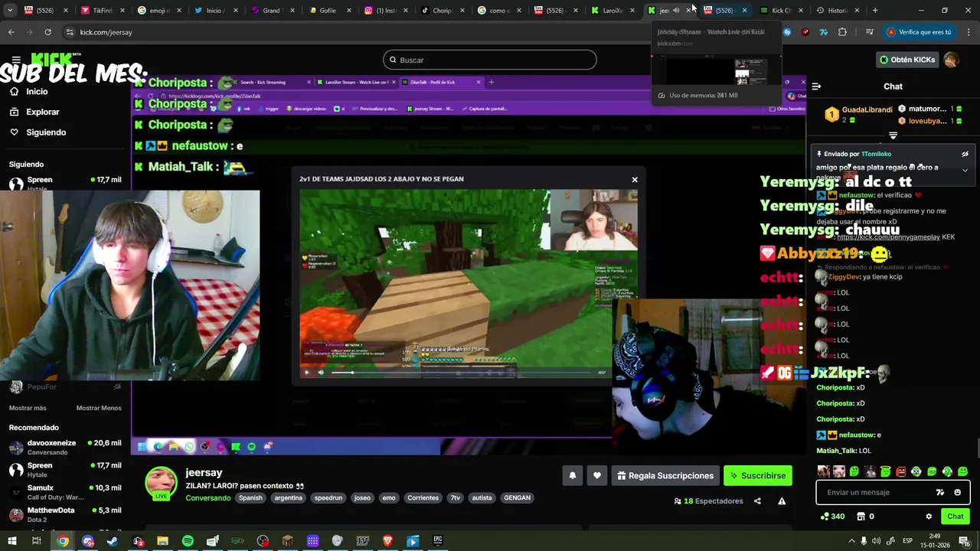Open the Windows Start menu
The image size is (980, 551).
coord(11,541)
